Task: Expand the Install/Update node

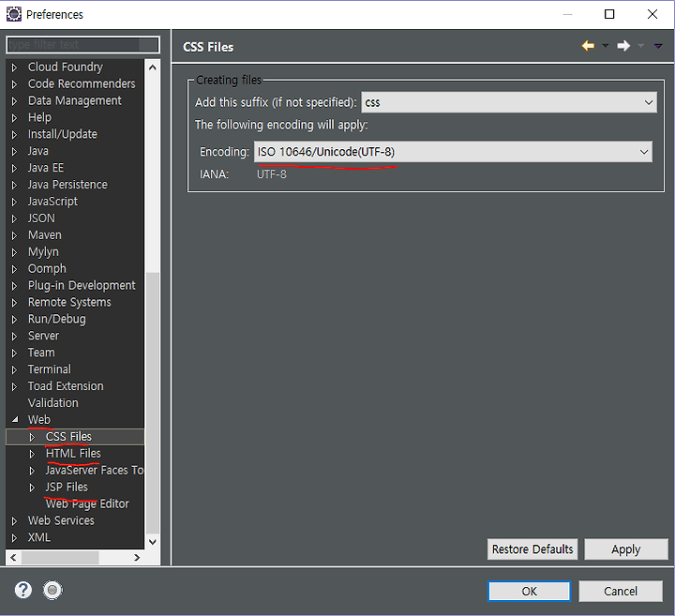Action: coord(14,135)
